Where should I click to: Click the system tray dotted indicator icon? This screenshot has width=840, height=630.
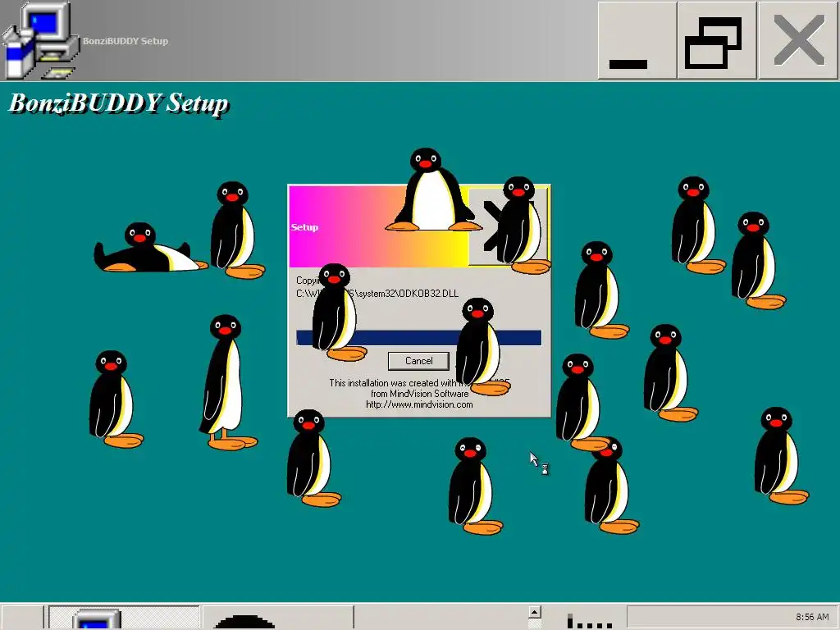tap(589, 621)
